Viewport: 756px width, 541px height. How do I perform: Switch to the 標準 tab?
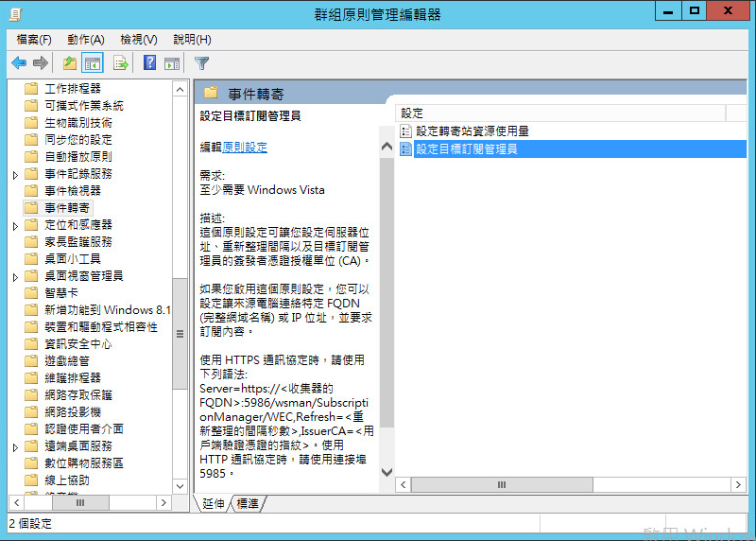pyautogui.click(x=248, y=504)
